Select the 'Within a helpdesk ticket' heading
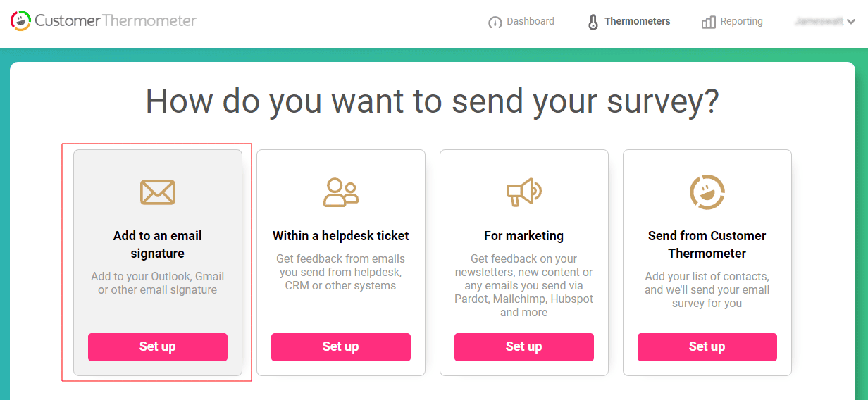Viewport: 868px width, 400px height. (341, 236)
